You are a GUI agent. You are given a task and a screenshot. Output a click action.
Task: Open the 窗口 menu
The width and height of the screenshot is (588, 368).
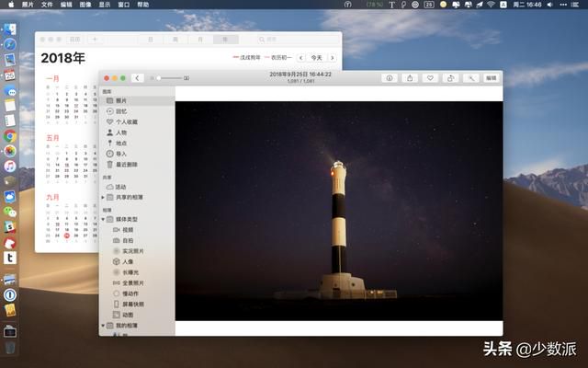124,5
